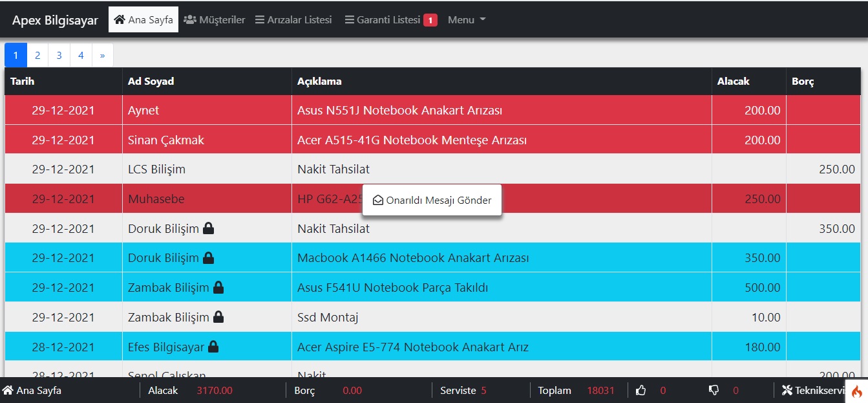Click Macbook A1466 Notebook Anakart Arızası

413,258
